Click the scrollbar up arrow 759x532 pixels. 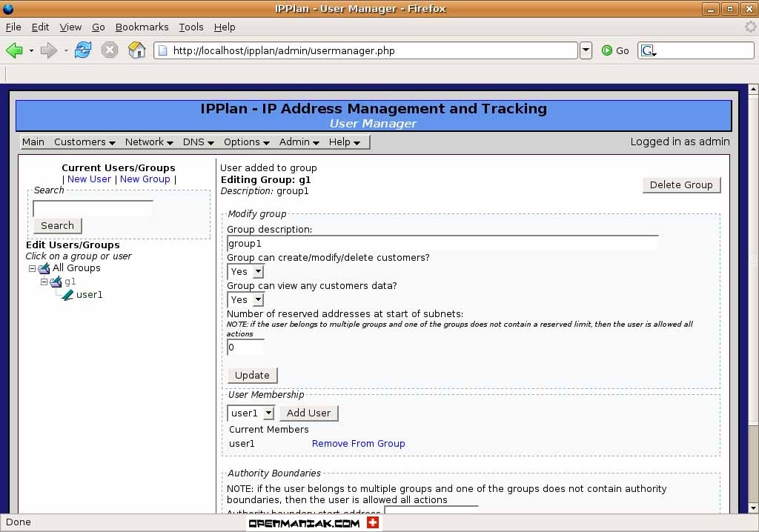753,90
